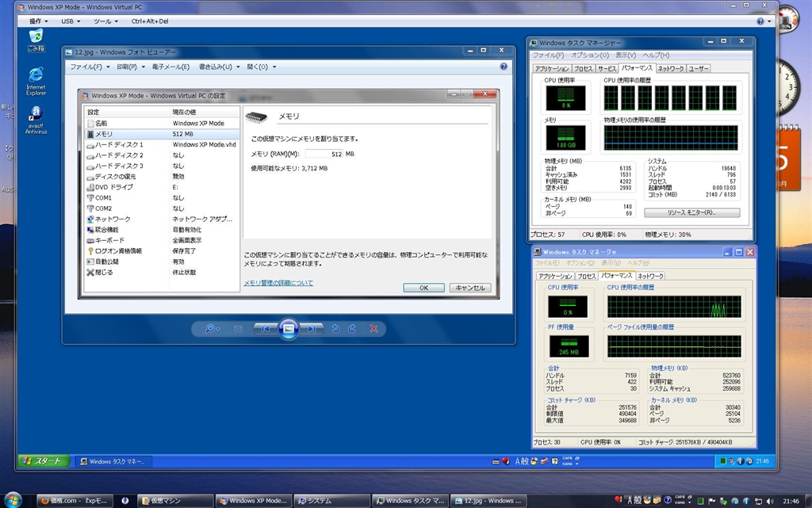The width and height of the screenshot is (812, 508).
Task: Go to the previous image in Photo Viewer
Action: [x=265, y=329]
